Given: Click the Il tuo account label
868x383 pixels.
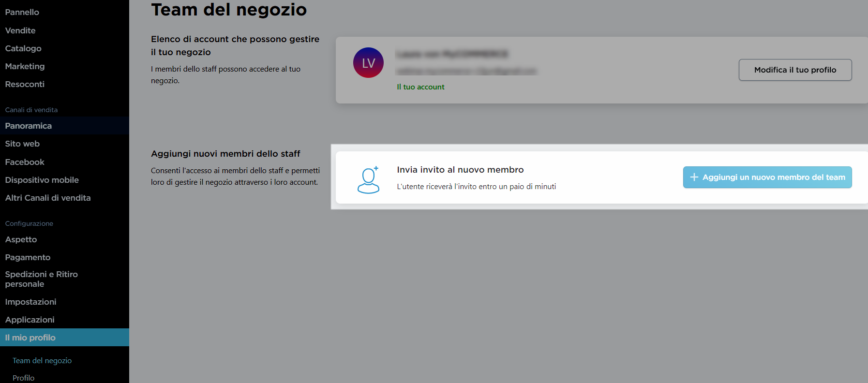Looking at the screenshot, I should [x=420, y=87].
